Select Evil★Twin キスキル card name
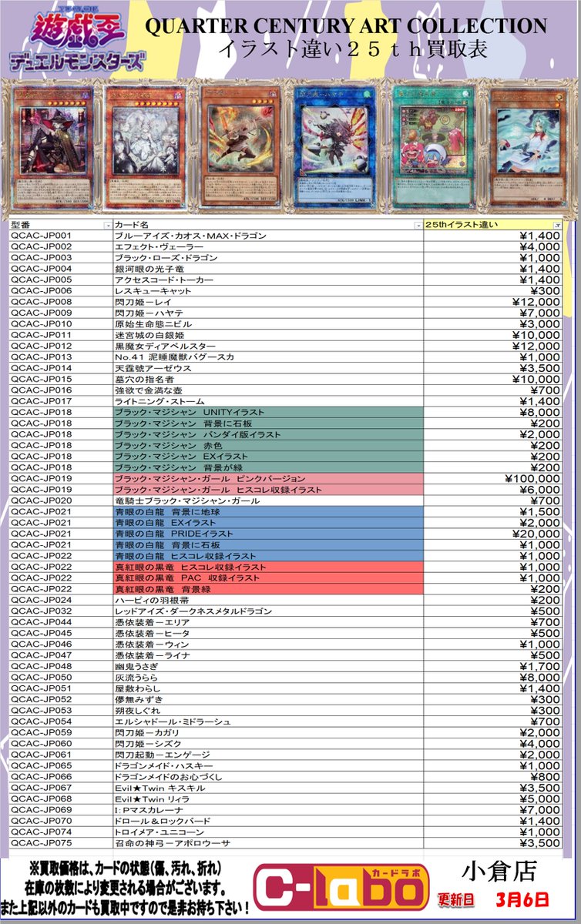The width and height of the screenshot is (581, 924). (x=161, y=789)
